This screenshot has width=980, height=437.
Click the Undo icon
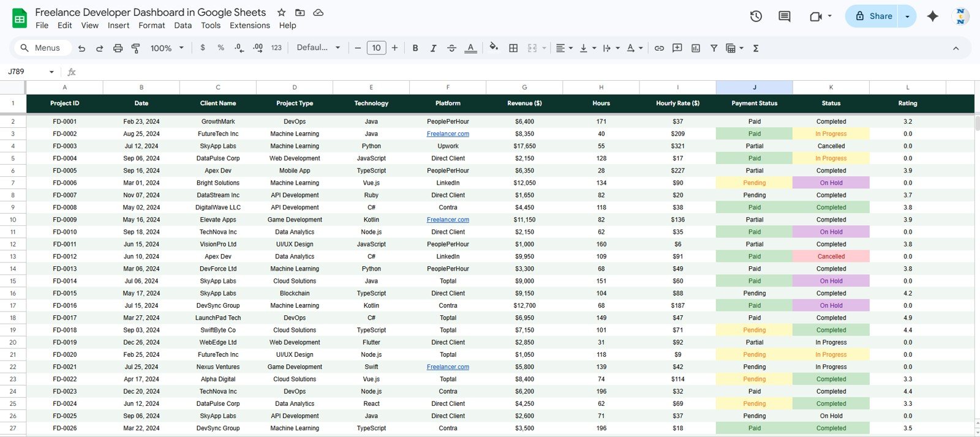click(81, 48)
